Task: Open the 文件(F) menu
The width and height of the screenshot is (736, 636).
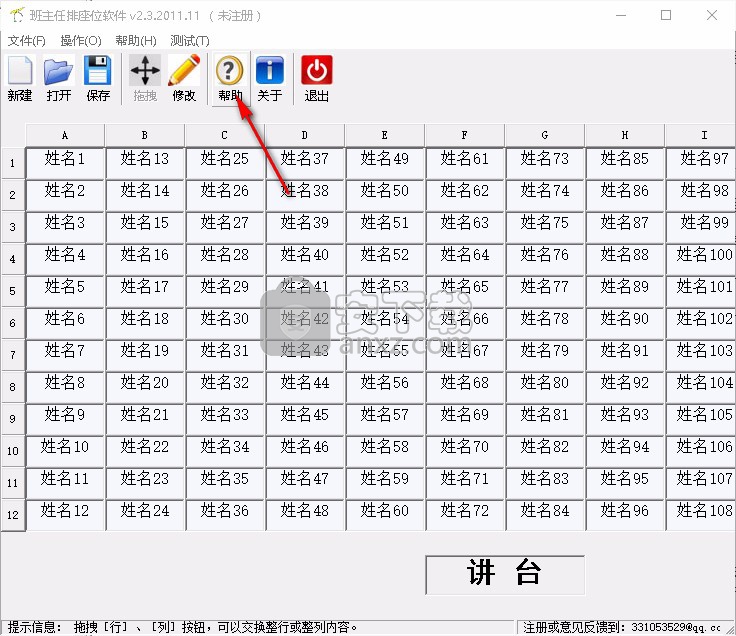Action: coord(27,41)
